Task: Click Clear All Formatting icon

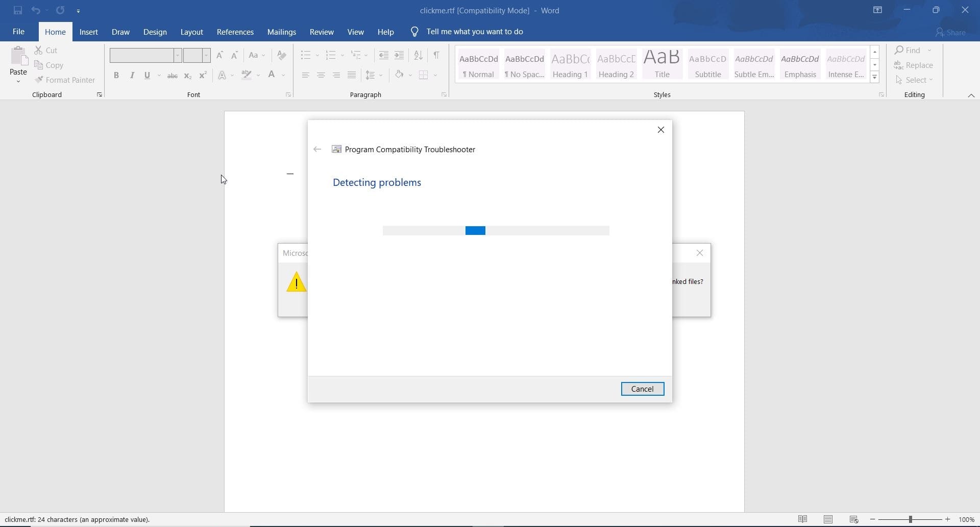Action: pyautogui.click(x=281, y=55)
